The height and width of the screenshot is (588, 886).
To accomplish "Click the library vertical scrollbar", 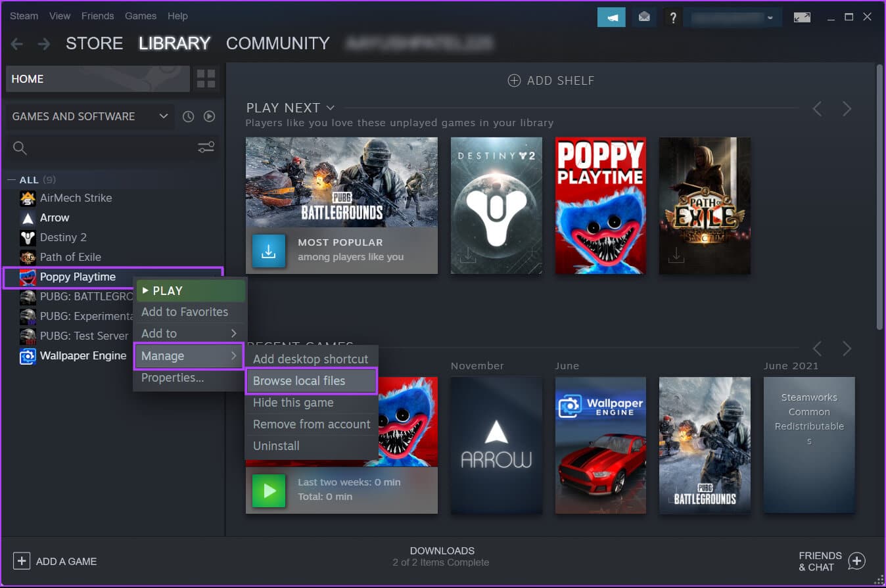I will [879, 197].
